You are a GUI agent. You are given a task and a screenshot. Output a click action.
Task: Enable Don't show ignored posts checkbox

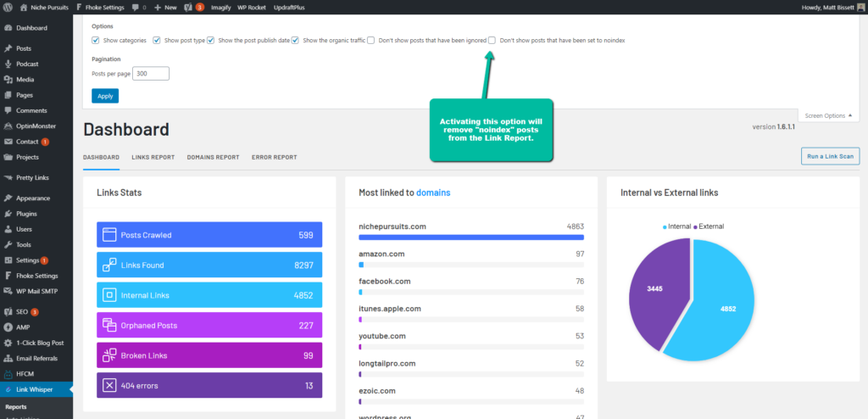[371, 41]
